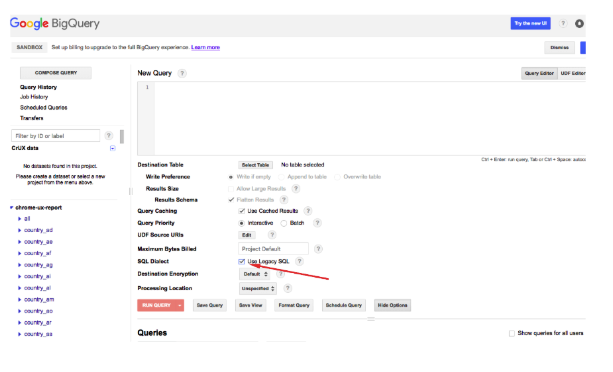Open Transfers

coord(32,118)
